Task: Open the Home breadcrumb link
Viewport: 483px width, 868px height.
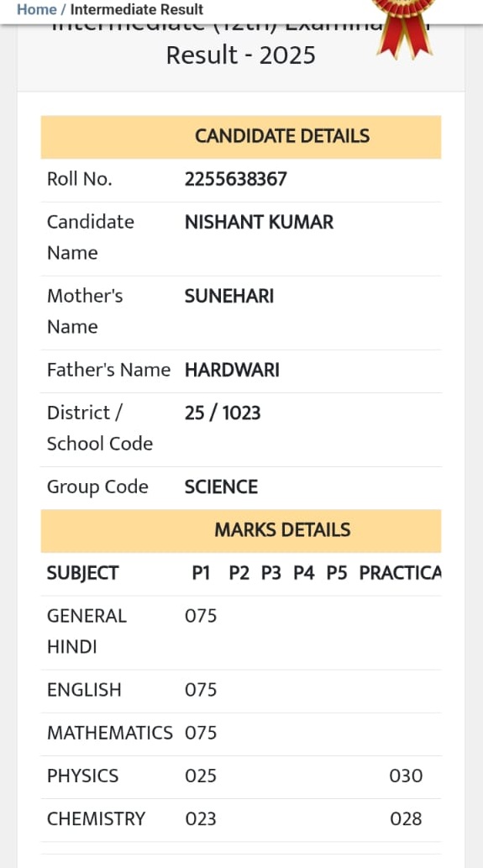Action: (36, 9)
